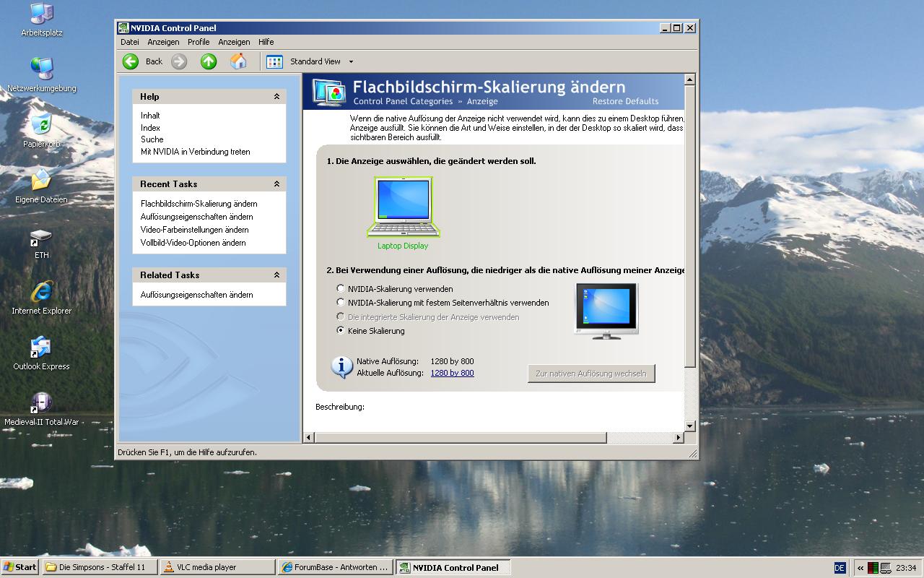
Task: Collapse the Recent Tasks panel chevron
Action: point(276,184)
